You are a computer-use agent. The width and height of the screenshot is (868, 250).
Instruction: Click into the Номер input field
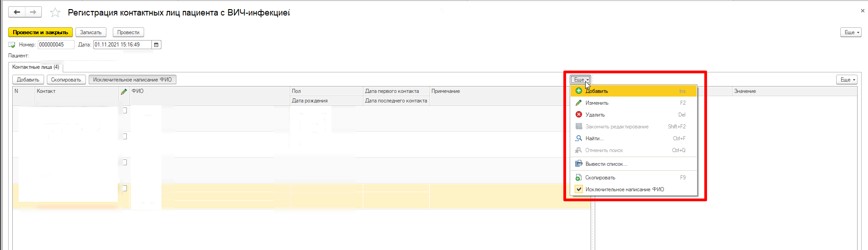coord(55,45)
